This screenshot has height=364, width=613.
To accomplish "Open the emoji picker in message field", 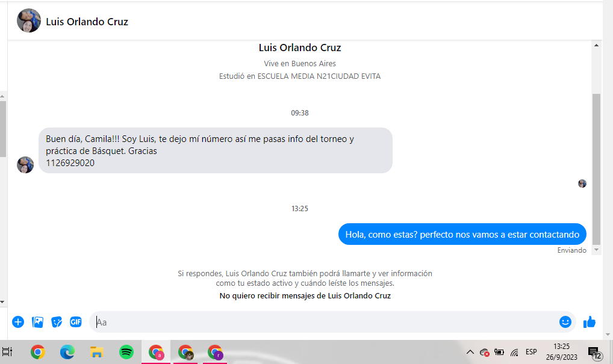I will (565, 322).
